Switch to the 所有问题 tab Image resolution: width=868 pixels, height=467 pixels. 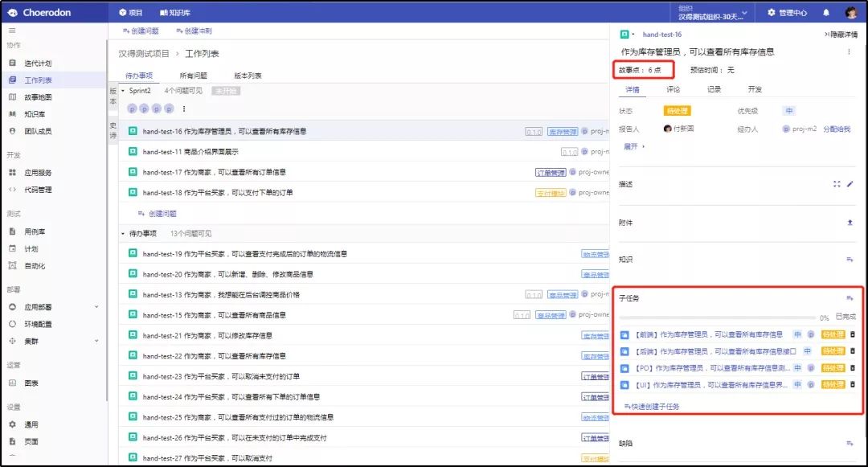192,76
